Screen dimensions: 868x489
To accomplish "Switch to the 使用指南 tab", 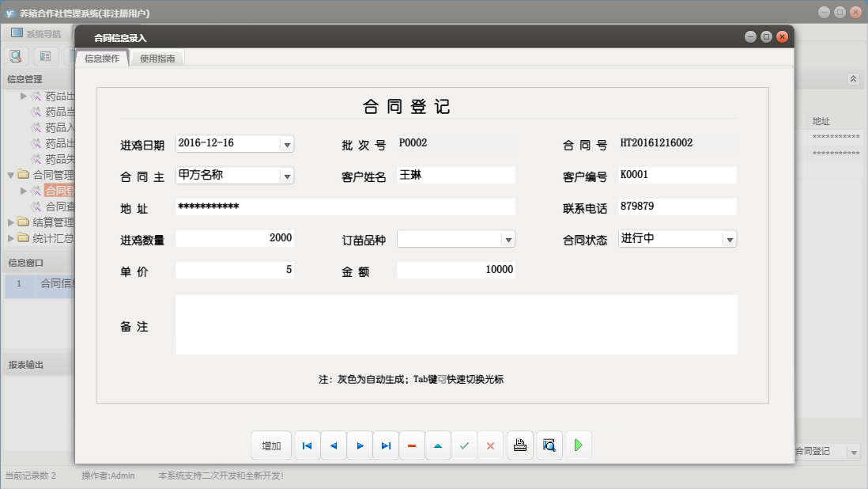I will point(157,57).
